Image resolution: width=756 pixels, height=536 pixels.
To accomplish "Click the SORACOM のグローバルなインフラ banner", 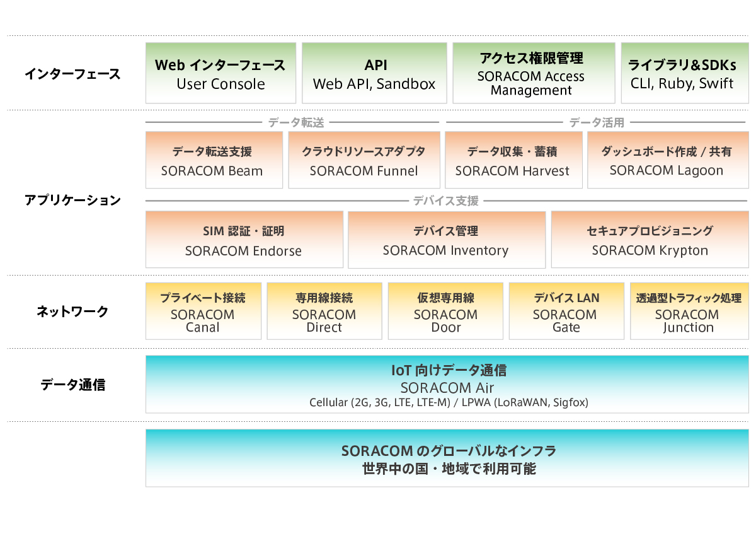I will [447, 458].
